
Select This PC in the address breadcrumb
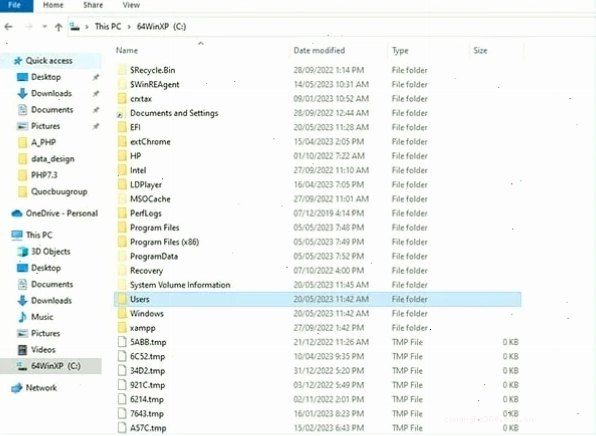point(108,27)
